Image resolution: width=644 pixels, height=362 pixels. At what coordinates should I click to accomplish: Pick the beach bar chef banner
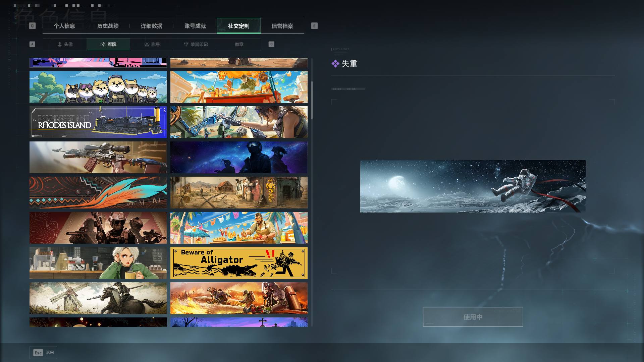[x=239, y=228]
